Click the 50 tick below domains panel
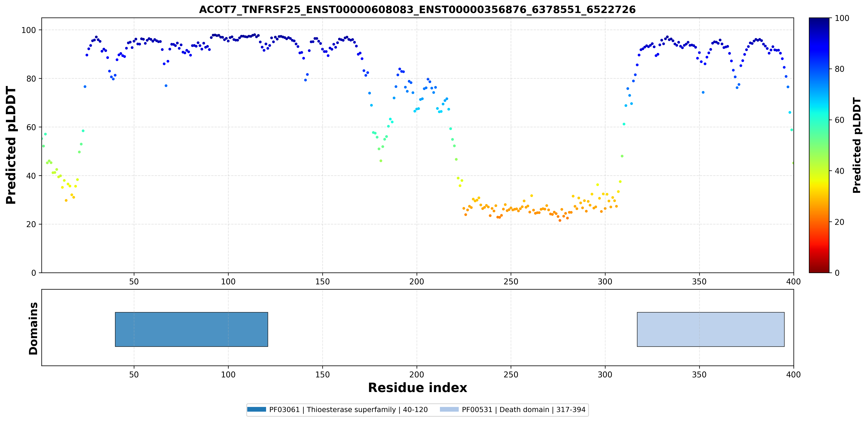The image size is (868, 422). (x=134, y=374)
